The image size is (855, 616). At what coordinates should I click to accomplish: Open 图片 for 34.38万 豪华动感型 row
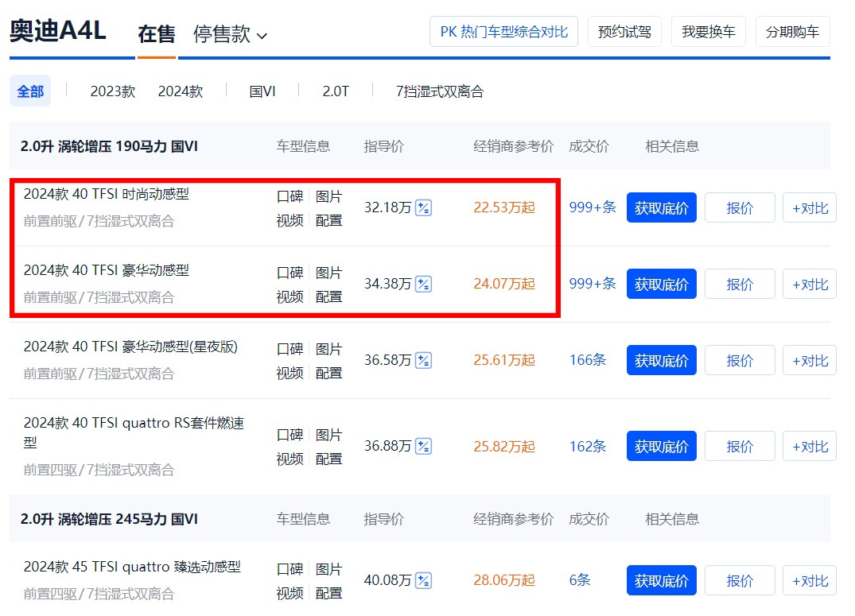(x=328, y=273)
